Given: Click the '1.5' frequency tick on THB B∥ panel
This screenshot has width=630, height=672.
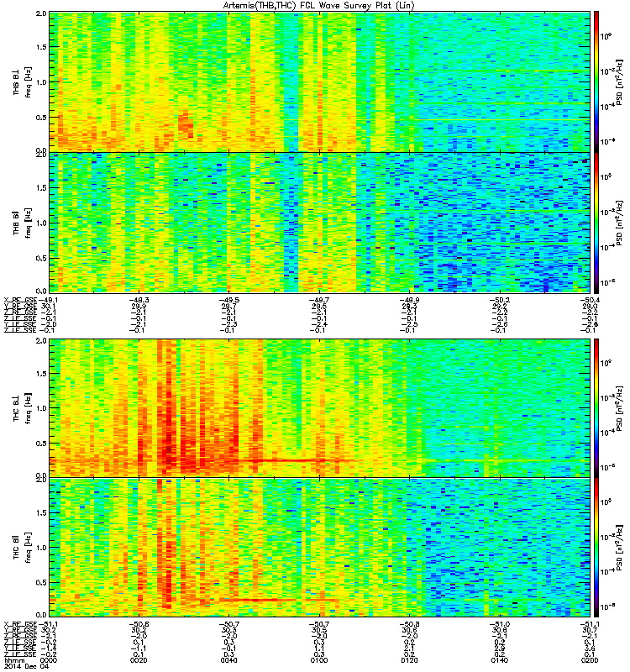Looking at the screenshot, I should (x=41, y=187).
